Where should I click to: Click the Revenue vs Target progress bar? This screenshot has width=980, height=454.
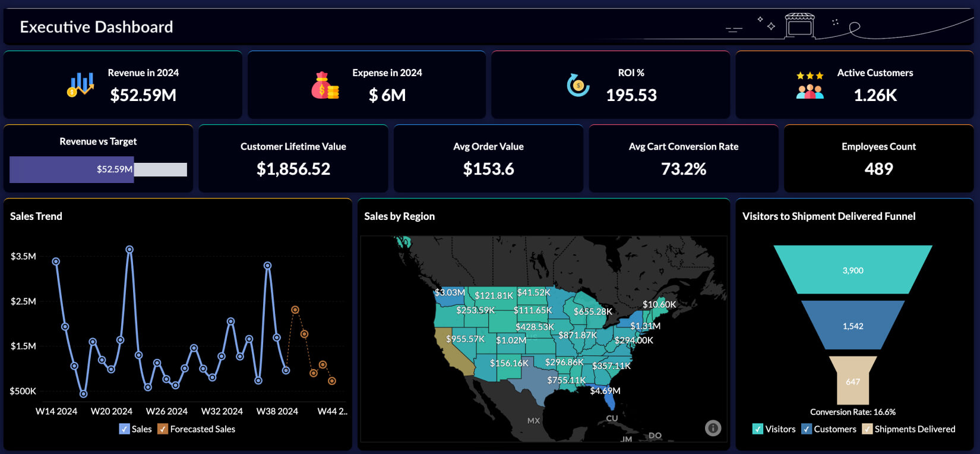pyautogui.click(x=98, y=169)
